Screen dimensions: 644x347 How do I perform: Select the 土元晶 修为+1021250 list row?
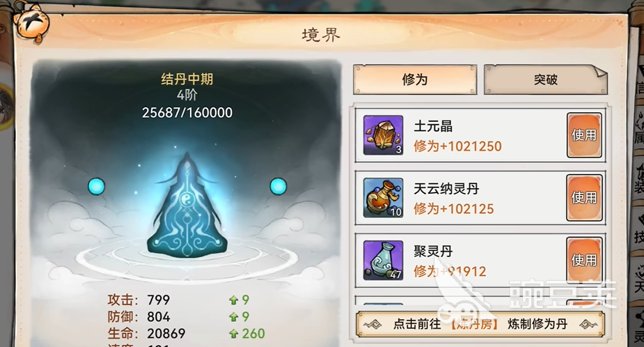[x=480, y=135]
